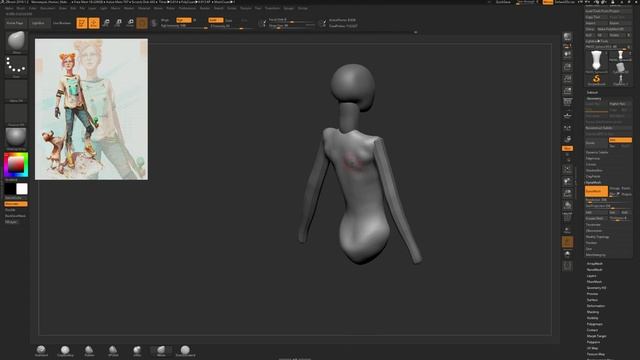Toggle Perspective on right shelf
This screenshot has width=640, height=360.
tap(567, 103)
